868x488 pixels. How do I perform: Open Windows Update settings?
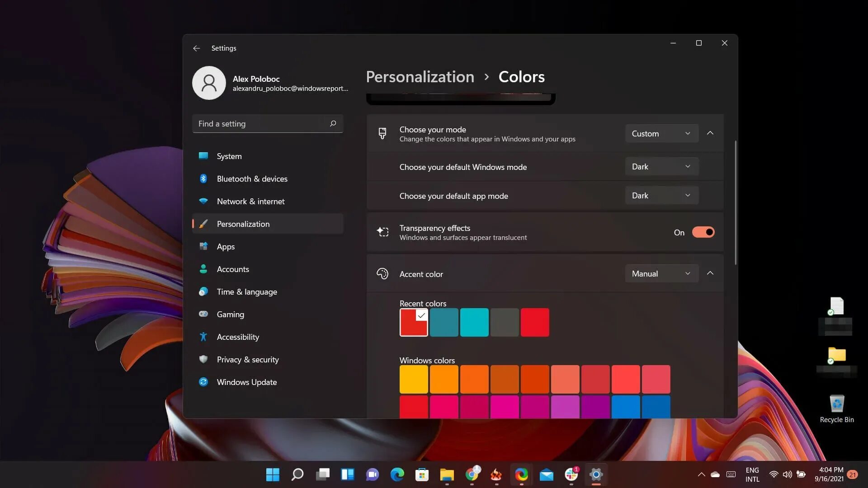pos(246,382)
